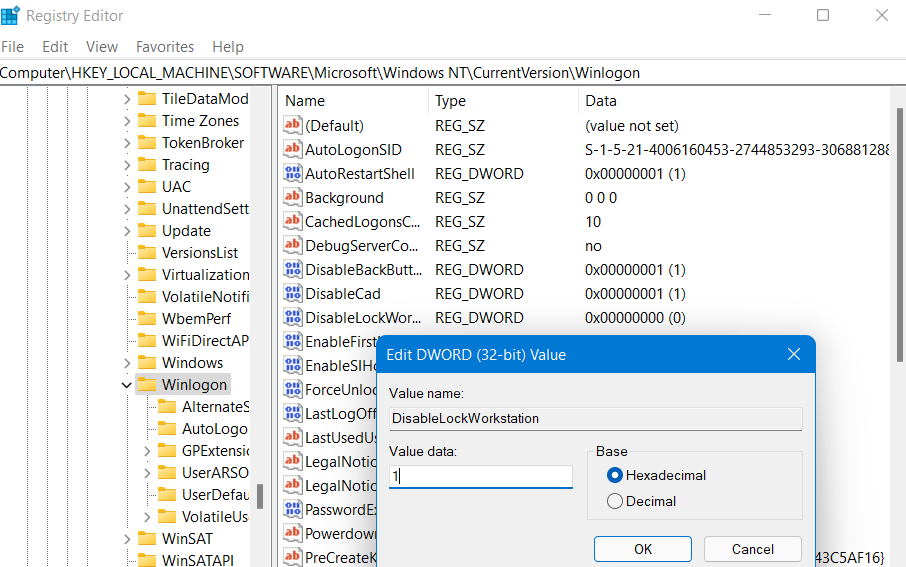The height and width of the screenshot is (567, 906).
Task: Click the Value data input field
Action: (x=480, y=477)
